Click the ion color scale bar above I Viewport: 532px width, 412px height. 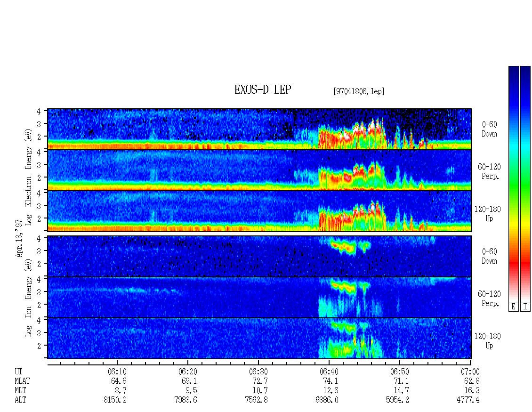point(525,184)
